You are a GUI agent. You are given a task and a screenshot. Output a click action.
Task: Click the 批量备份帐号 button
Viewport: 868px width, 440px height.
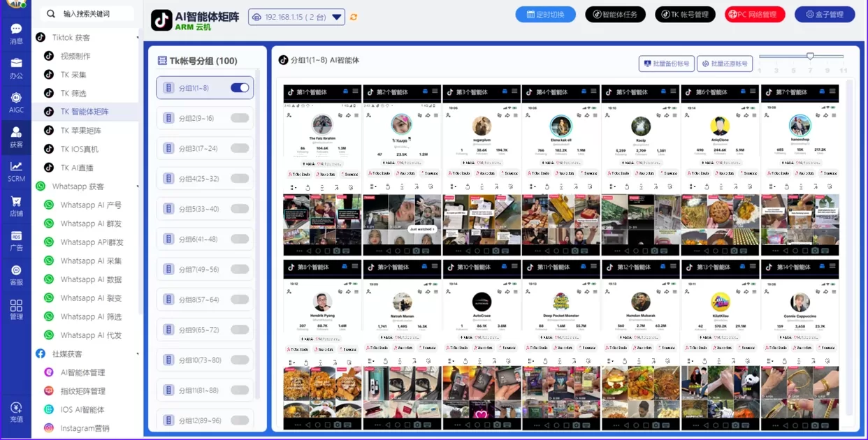(x=666, y=64)
